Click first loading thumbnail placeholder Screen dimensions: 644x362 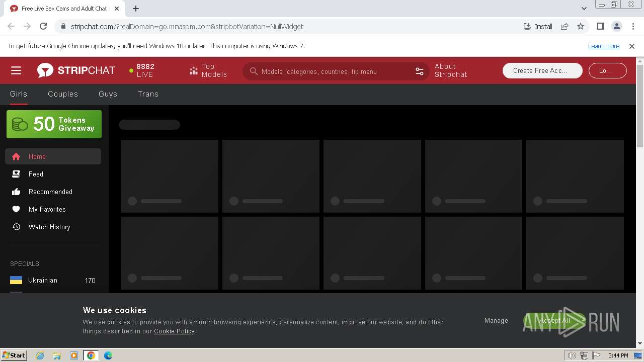pyautogui.click(x=170, y=176)
